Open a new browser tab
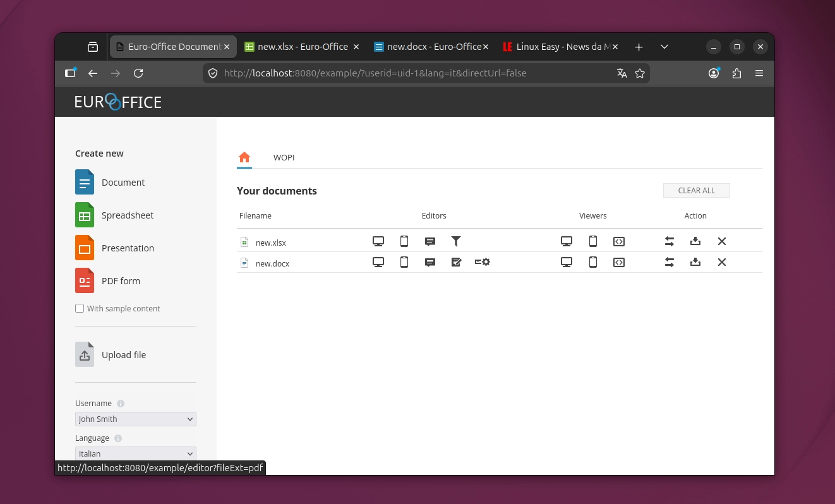Viewport: 835px width, 504px height. pos(639,47)
